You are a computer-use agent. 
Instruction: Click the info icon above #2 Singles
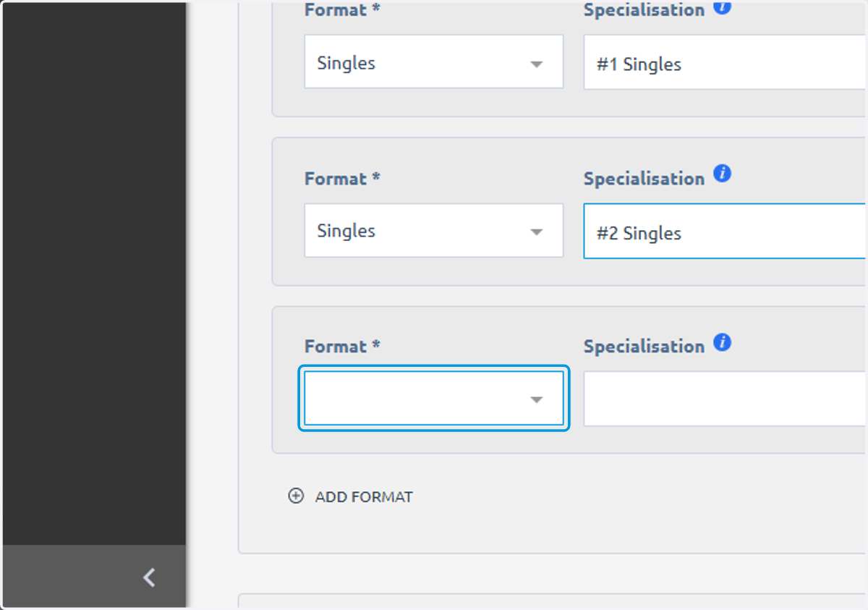pos(722,174)
